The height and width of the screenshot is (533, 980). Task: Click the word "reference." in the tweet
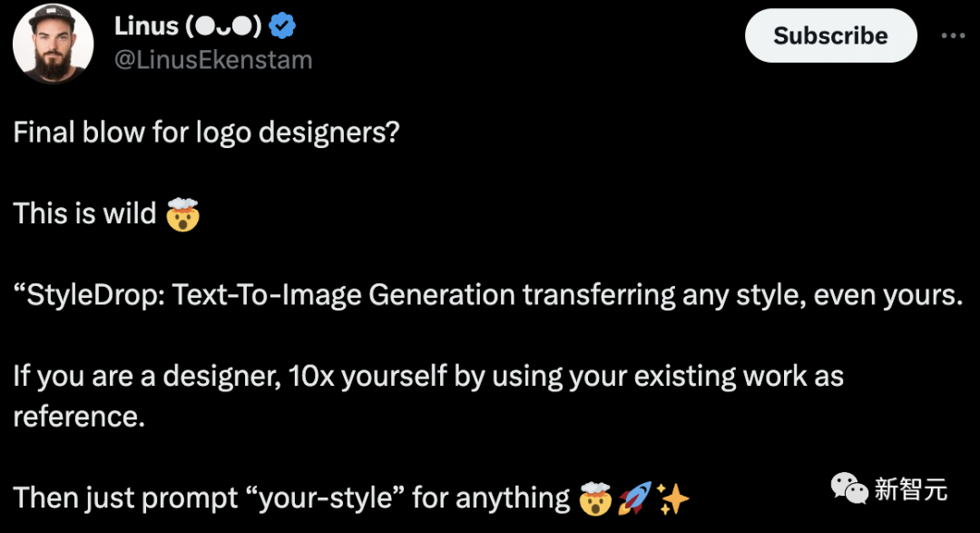click(79, 416)
